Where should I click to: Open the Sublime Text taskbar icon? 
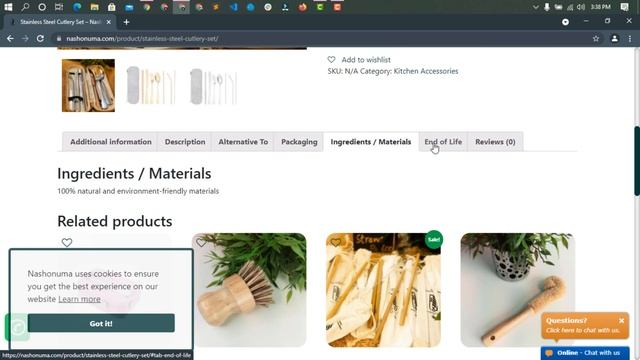pyautogui.click(x=216, y=7)
